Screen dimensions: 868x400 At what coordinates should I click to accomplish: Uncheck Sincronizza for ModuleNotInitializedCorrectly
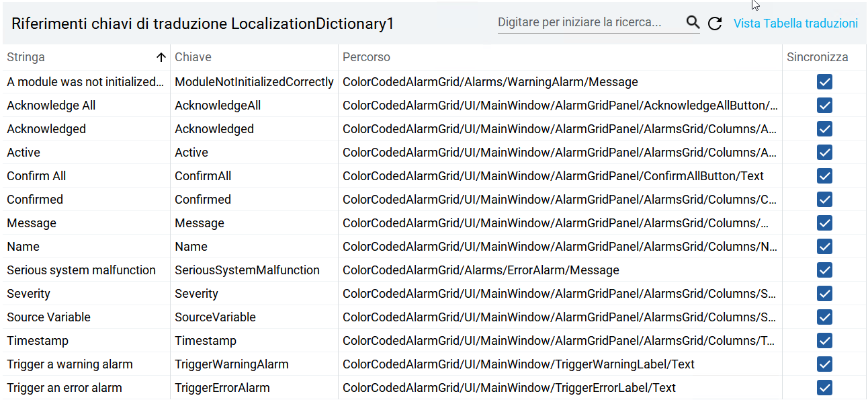click(x=824, y=81)
